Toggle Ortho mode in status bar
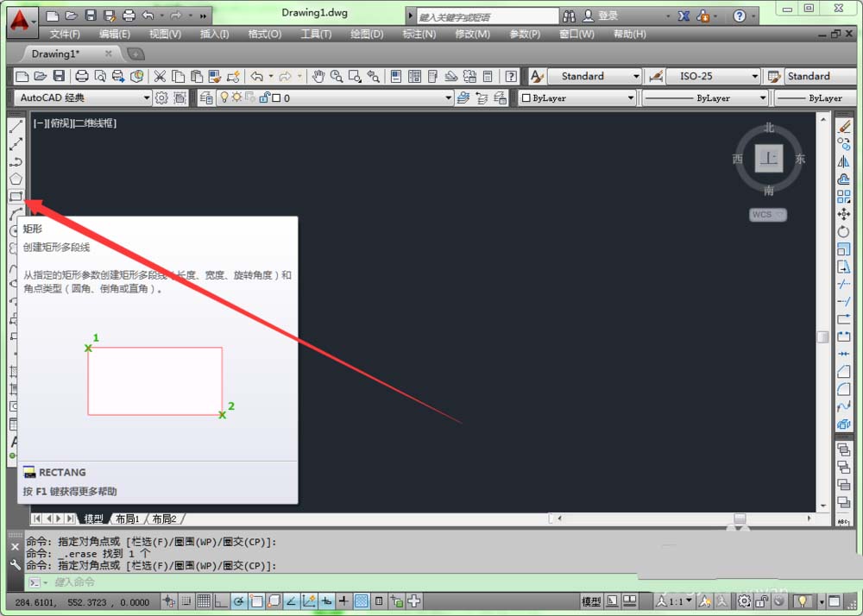This screenshot has width=863, height=616. (x=221, y=601)
